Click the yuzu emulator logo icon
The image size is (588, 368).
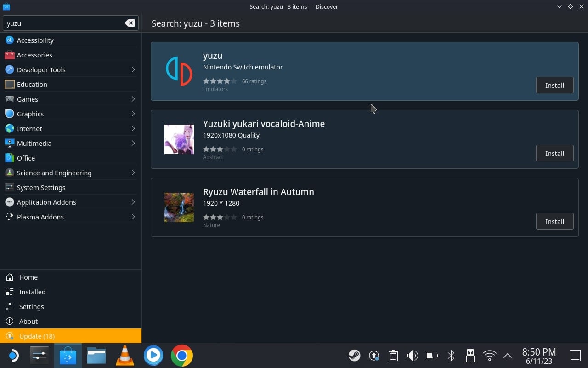[179, 71]
